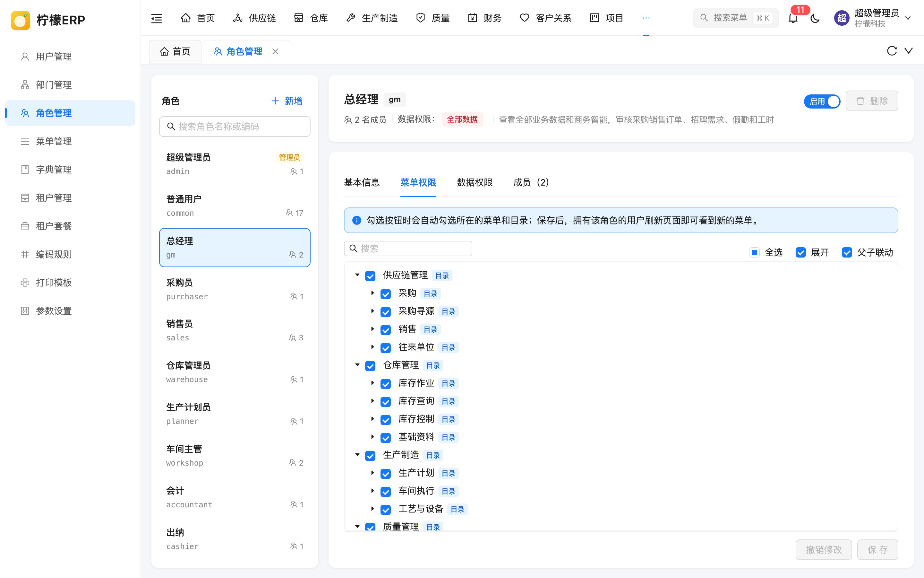Screen dimensions: 924x578
Task: Collapse the 生产制造 tree node
Action: click(x=357, y=454)
